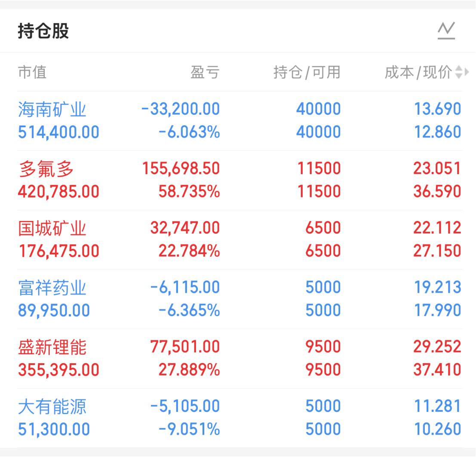Tap 大有能源 loss percentage -9.051%
Image resolution: width=476 pixels, height=457 pixels.
[189, 429]
